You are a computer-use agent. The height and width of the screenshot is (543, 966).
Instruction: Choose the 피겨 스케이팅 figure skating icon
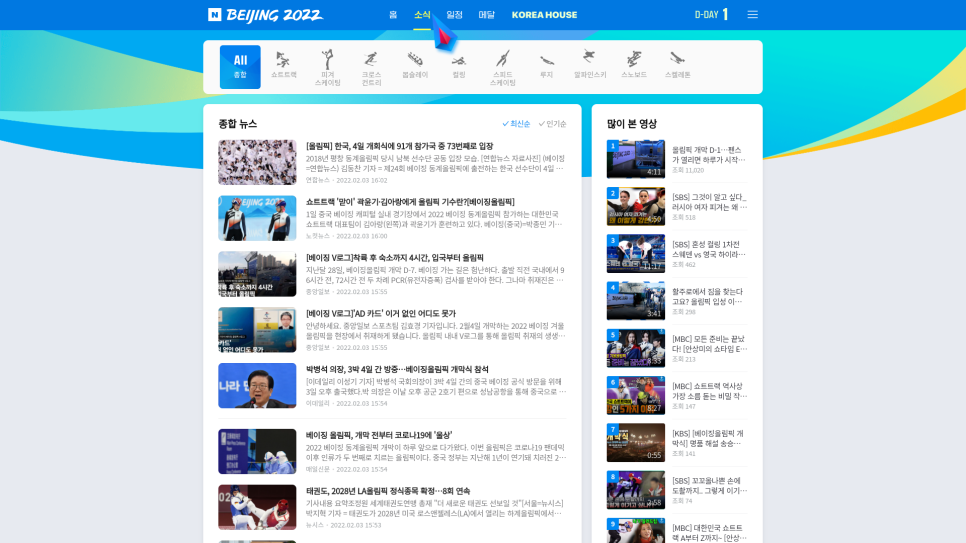coord(328,68)
